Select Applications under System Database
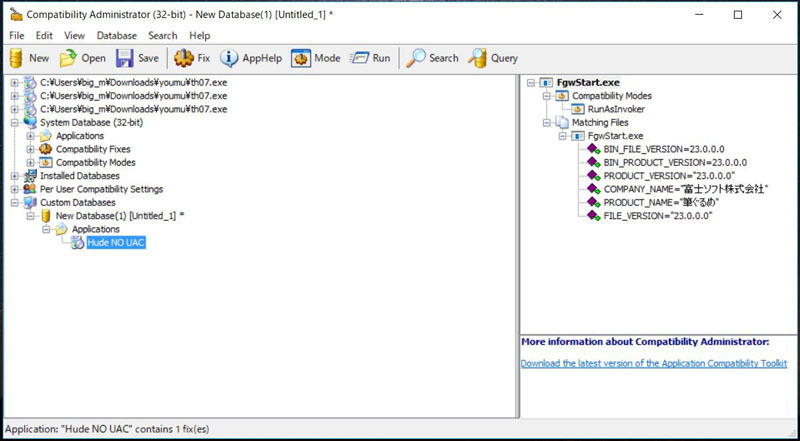Screen dimensions: 800x441 pos(80,136)
